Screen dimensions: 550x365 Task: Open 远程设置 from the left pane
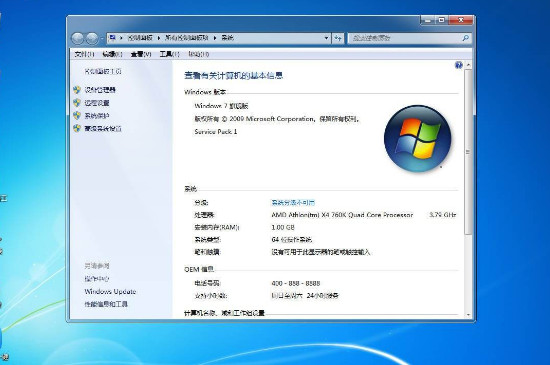[x=97, y=103]
